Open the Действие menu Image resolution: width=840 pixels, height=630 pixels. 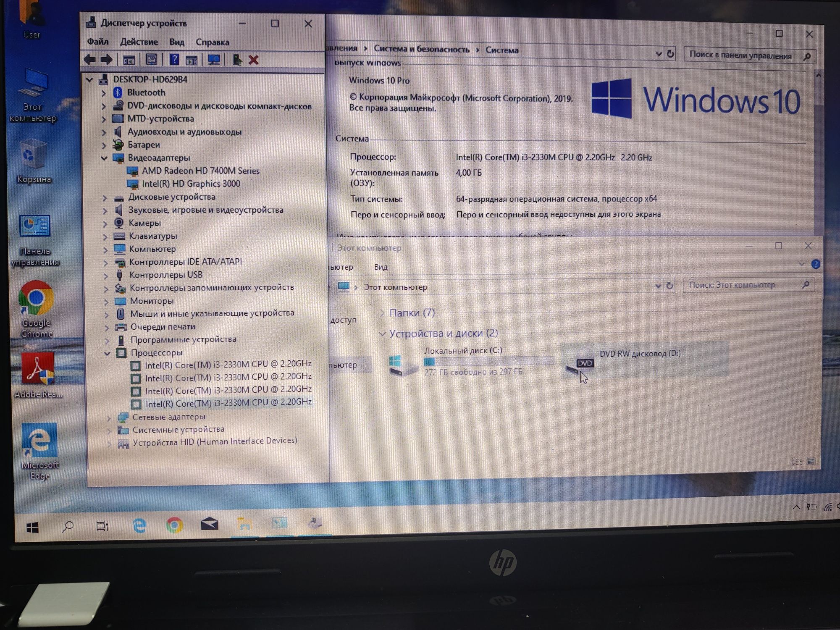(x=139, y=42)
